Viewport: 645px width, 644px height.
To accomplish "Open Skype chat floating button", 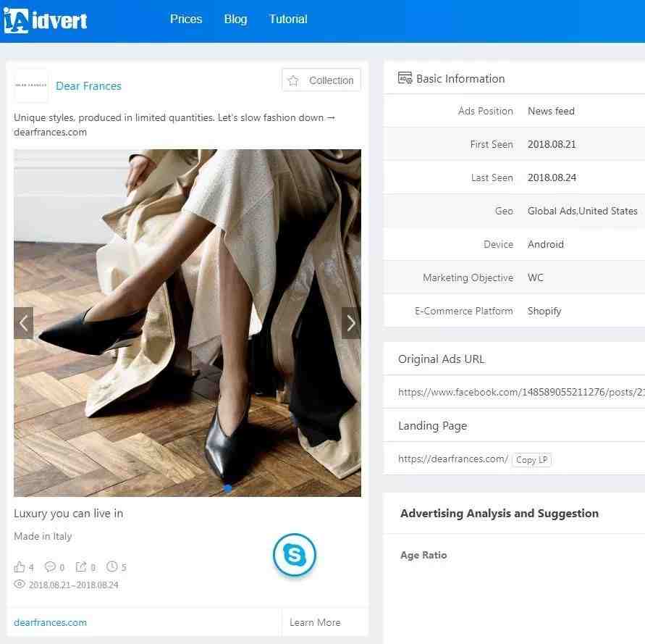I will tap(295, 555).
